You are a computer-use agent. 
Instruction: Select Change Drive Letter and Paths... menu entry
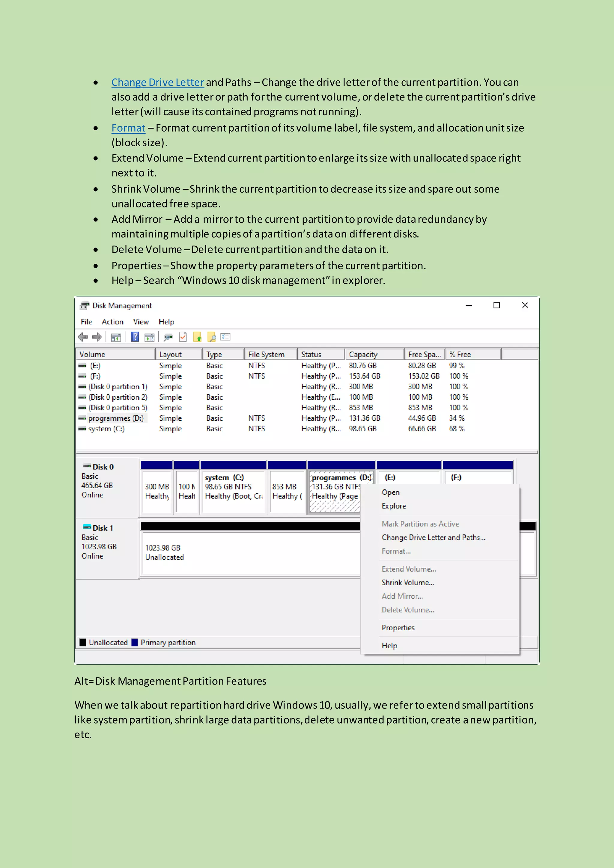point(440,537)
